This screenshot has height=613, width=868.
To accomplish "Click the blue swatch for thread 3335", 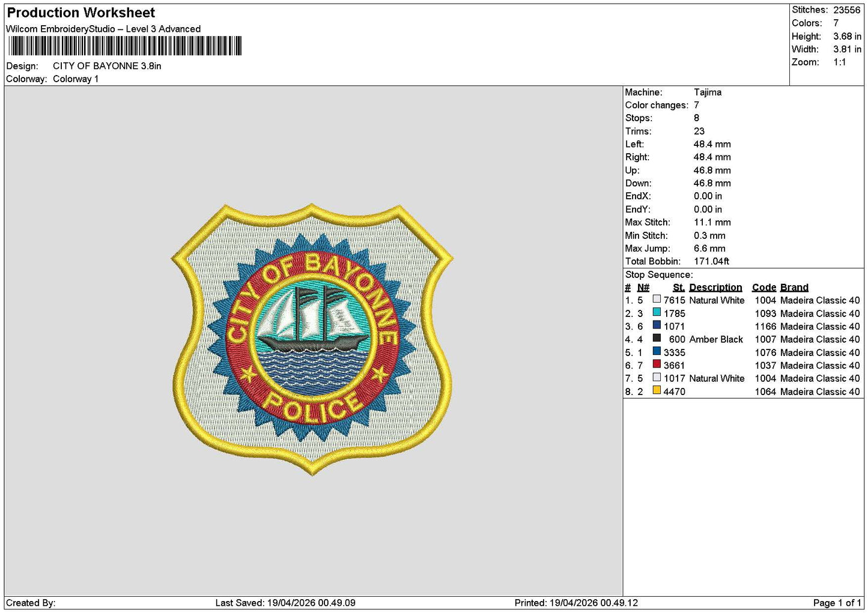I will tap(657, 352).
